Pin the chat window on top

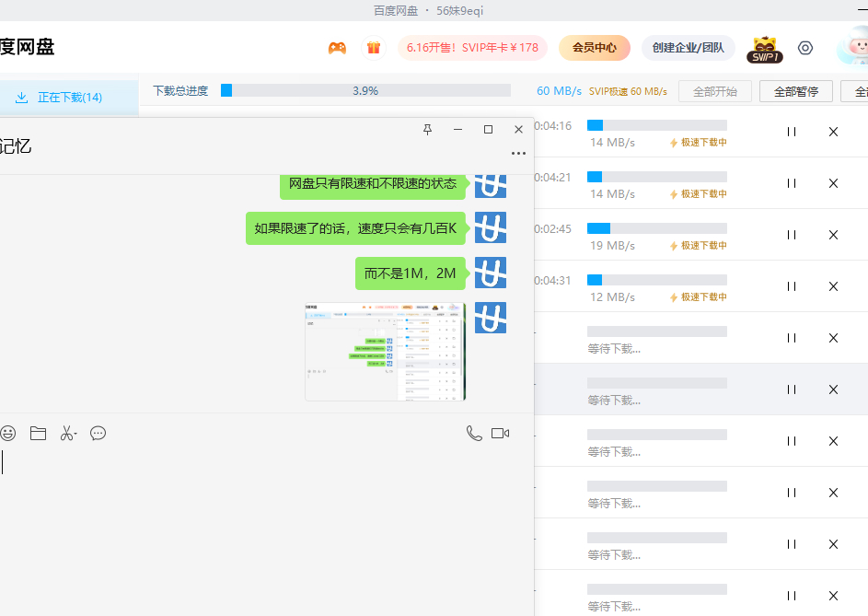click(427, 130)
